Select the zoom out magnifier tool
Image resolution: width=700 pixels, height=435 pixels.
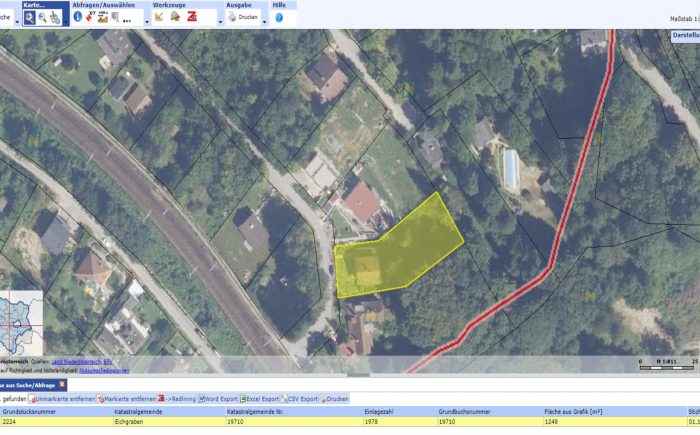[42, 18]
